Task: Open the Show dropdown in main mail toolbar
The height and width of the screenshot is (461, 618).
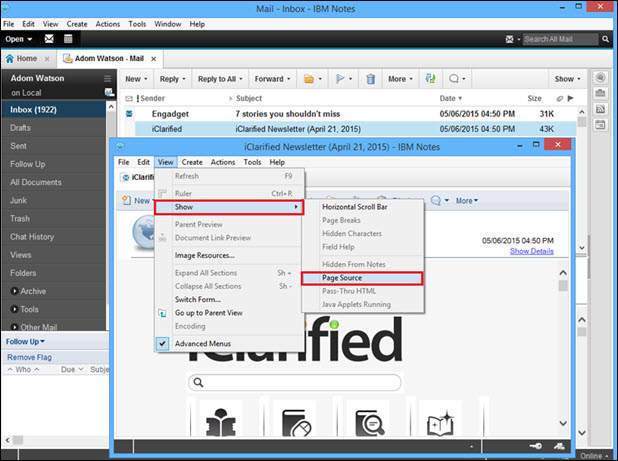Action: pos(567,79)
